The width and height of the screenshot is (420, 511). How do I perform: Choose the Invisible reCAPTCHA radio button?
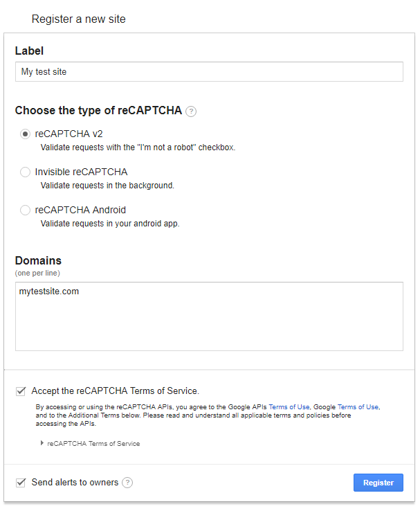[25, 172]
